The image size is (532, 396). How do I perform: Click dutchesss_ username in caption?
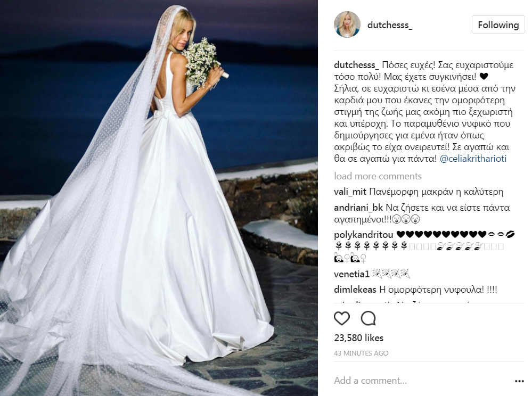357,65
